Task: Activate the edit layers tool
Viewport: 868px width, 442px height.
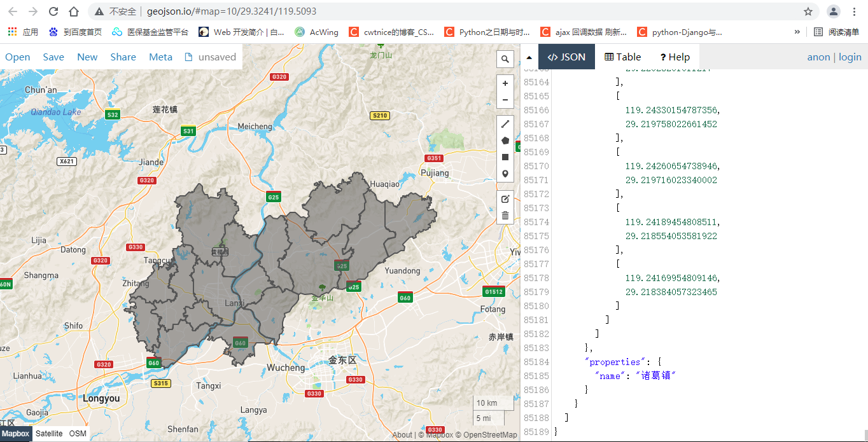Action: click(505, 199)
